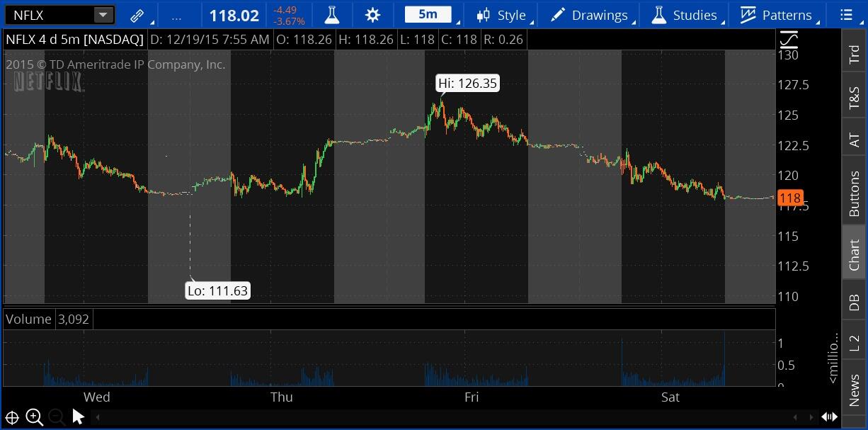Open the T&S side tab
Viewport: 868px width, 430px height.
(x=855, y=98)
